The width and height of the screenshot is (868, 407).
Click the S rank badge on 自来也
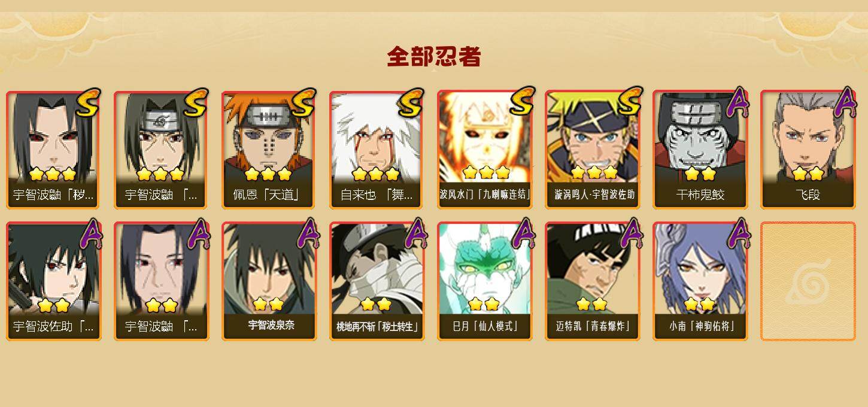click(x=412, y=102)
